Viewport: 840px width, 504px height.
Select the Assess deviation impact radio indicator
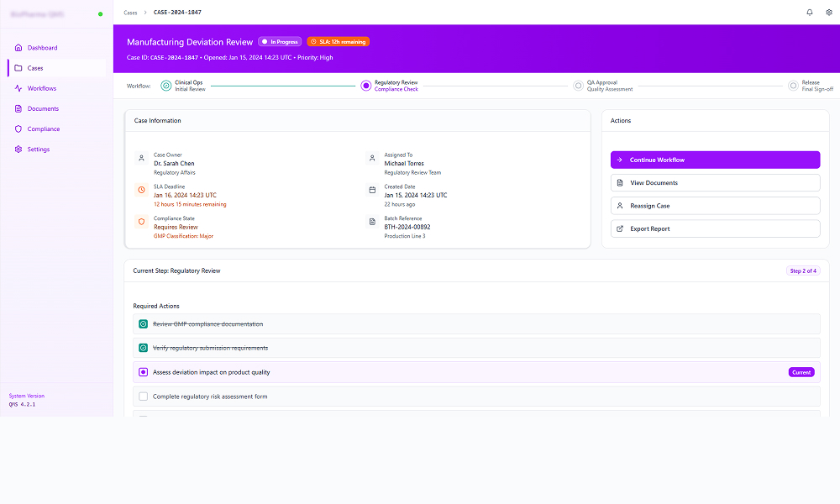pyautogui.click(x=144, y=372)
